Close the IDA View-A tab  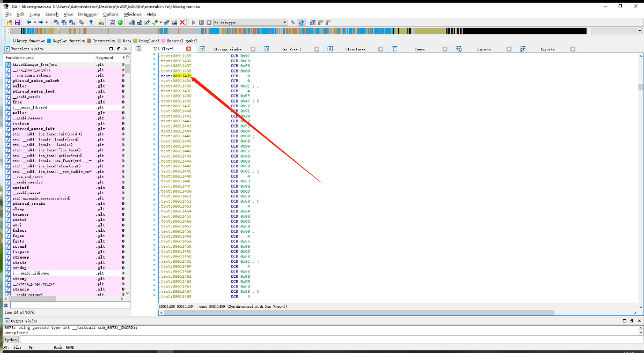188,49
